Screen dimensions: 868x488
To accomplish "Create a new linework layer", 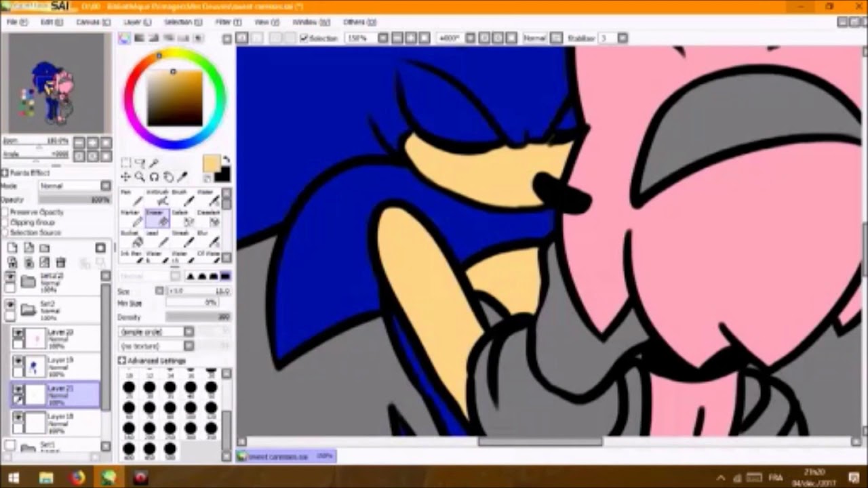I will pyautogui.click(x=28, y=248).
